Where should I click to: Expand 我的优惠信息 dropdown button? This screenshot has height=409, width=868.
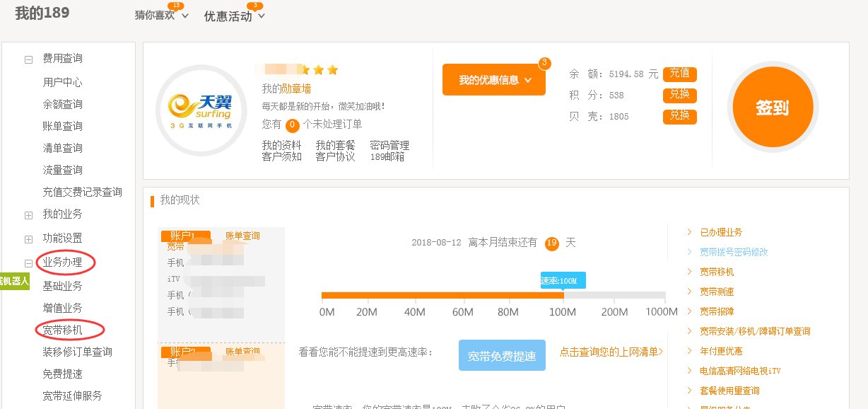click(x=494, y=80)
